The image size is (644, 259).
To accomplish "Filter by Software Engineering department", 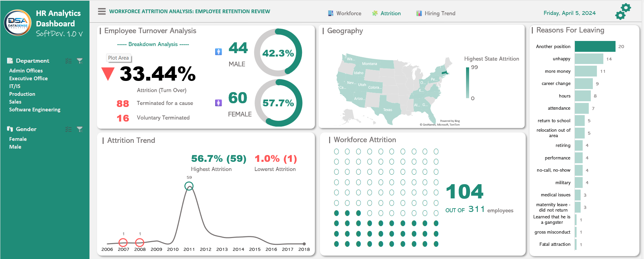I will [x=35, y=110].
